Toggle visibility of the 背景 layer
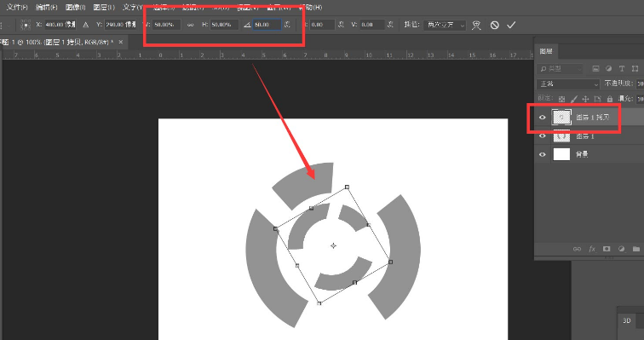Viewport: 644px width, 340px height. (x=542, y=154)
